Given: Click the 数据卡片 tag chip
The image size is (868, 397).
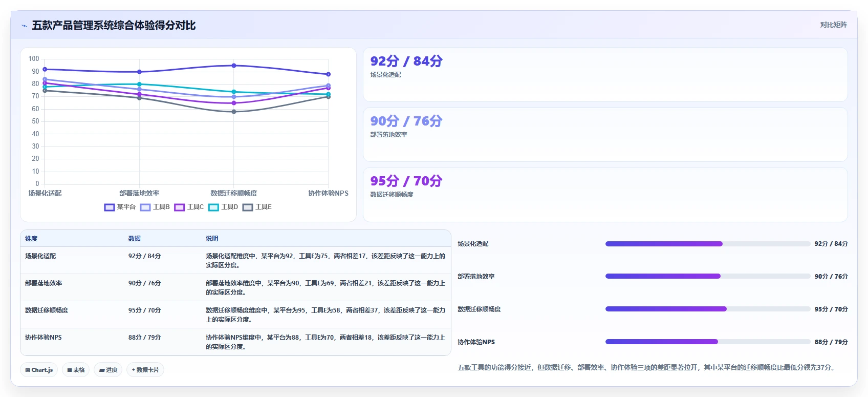Looking at the screenshot, I should [x=145, y=370].
